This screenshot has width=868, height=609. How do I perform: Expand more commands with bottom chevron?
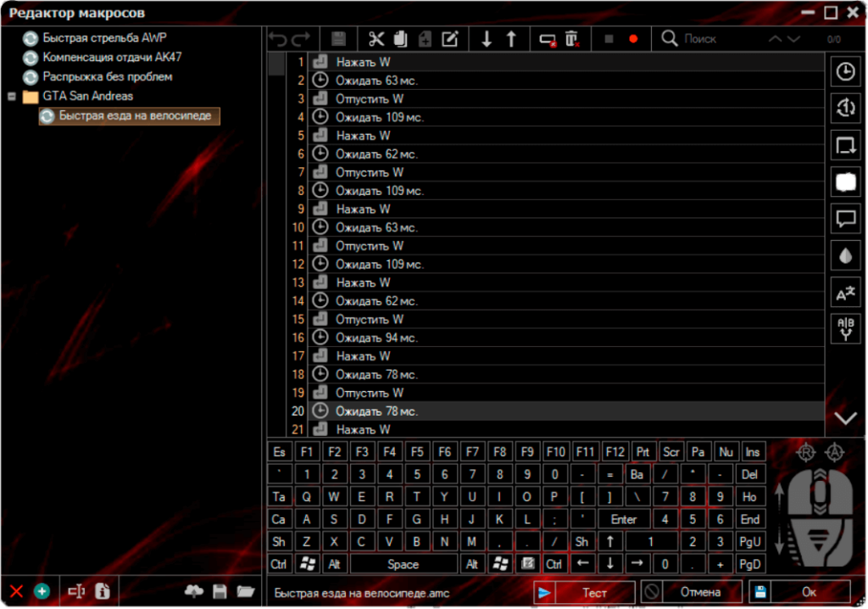coord(845,417)
